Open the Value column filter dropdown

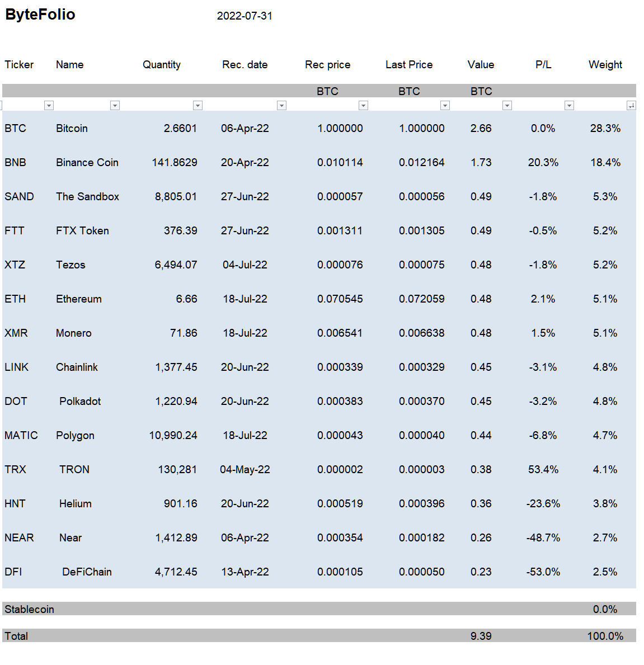(507, 106)
